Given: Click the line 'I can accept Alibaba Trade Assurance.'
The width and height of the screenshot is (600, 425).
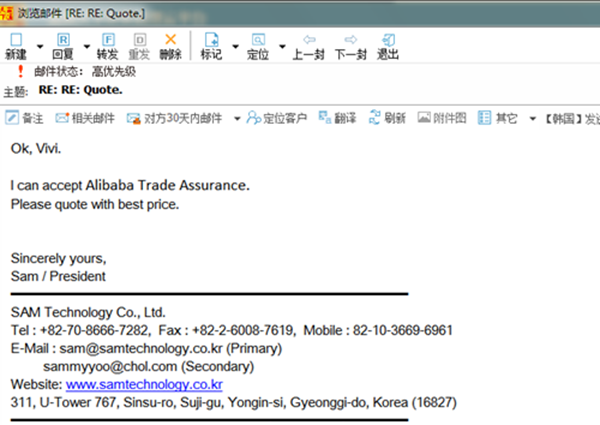Looking at the screenshot, I should coord(130,186).
